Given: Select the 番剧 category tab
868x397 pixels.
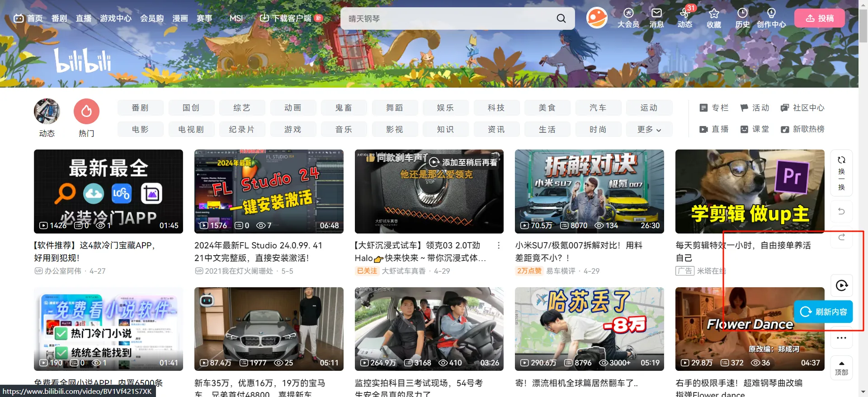Looking at the screenshot, I should pyautogui.click(x=140, y=108).
